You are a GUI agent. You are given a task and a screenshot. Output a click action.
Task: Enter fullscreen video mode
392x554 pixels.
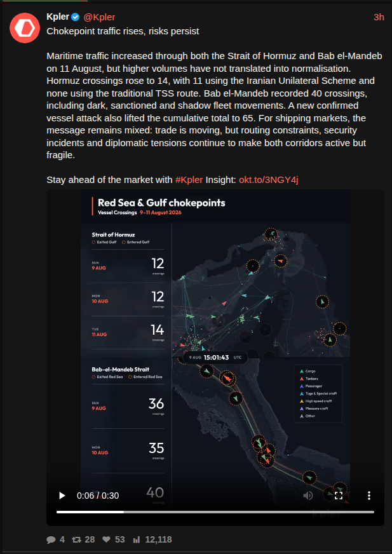(338, 496)
